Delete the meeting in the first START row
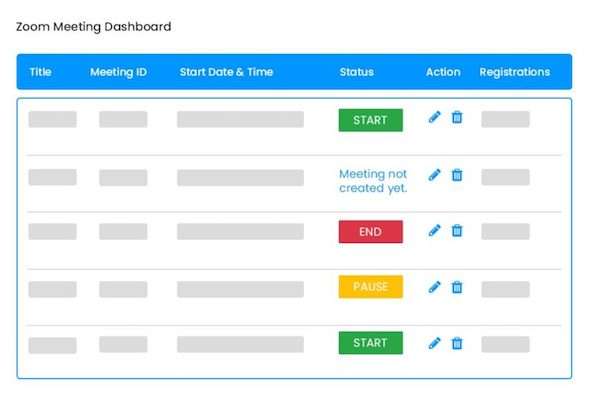Image resolution: width=590 pixels, height=394 pixels. click(457, 117)
